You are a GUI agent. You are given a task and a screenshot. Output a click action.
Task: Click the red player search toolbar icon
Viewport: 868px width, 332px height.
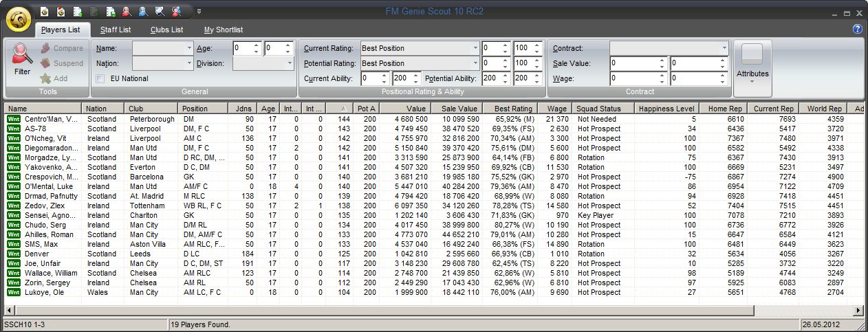coord(127,11)
